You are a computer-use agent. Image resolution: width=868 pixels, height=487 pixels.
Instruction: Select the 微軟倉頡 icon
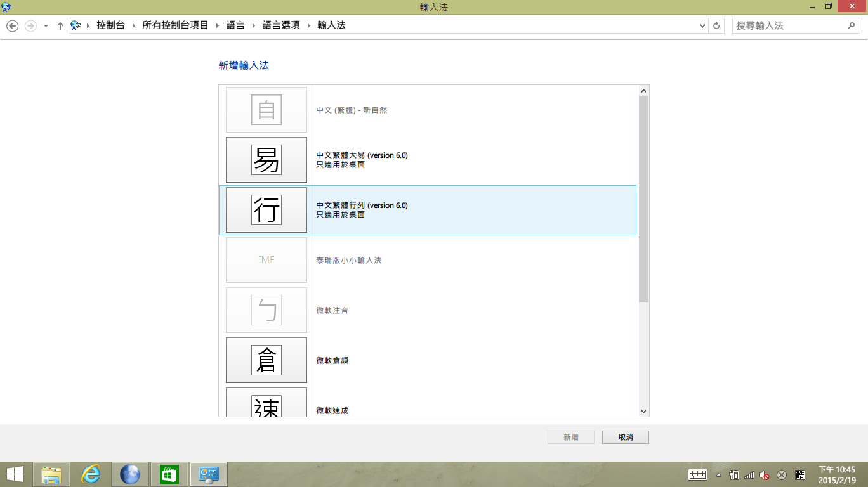pyautogui.click(x=266, y=360)
